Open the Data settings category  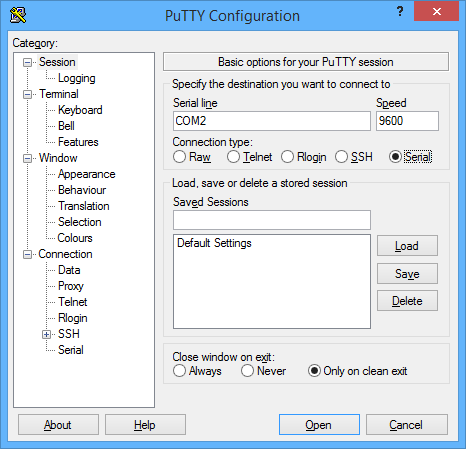click(69, 270)
